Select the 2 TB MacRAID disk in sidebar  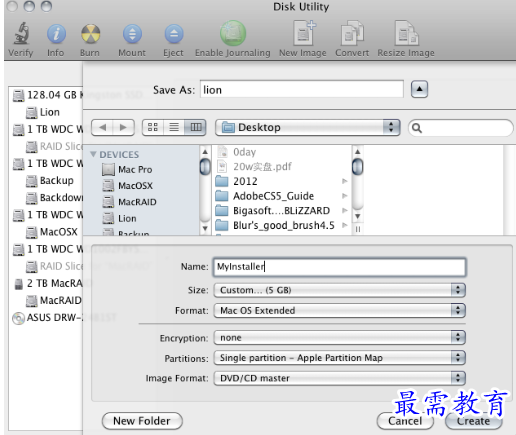pos(48,283)
